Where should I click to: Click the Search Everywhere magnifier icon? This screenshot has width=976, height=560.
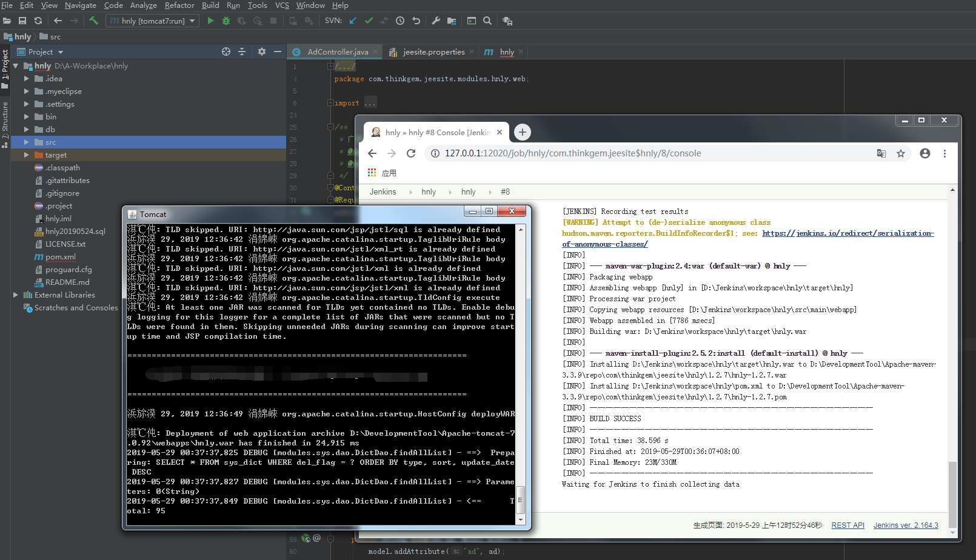[487, 21]
